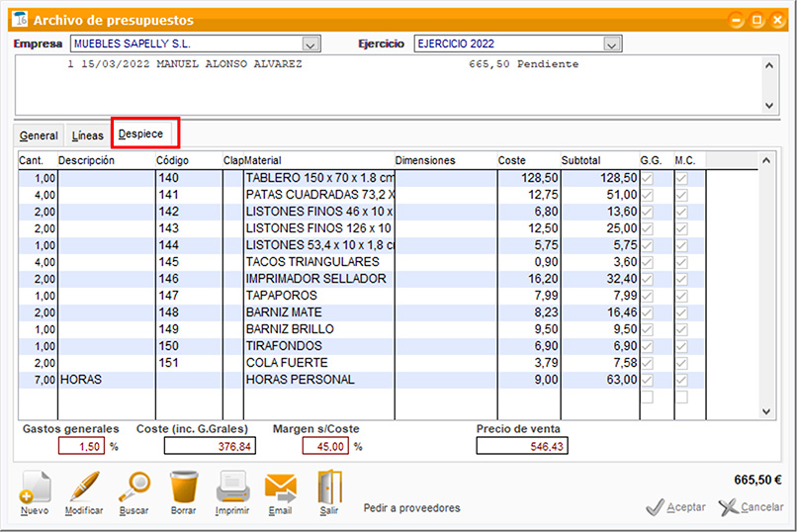Click the Gastos generales percentage field
The width and height of the screenshot is (797, 532).
[x=81, y=446]
